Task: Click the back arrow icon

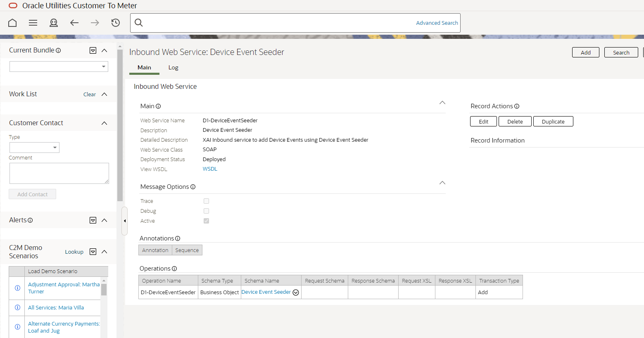Action: point(74,23)
